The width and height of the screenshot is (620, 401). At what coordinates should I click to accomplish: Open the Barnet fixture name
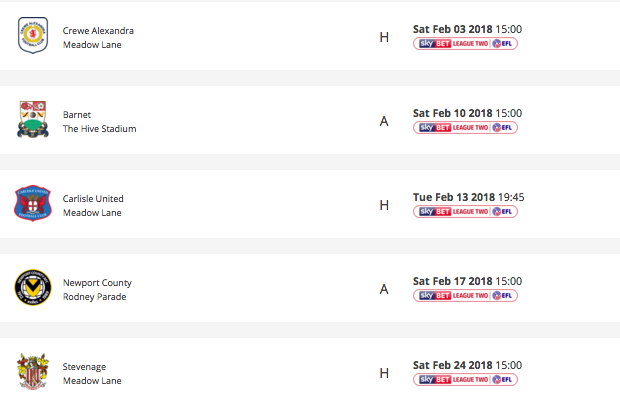[77, 114]
